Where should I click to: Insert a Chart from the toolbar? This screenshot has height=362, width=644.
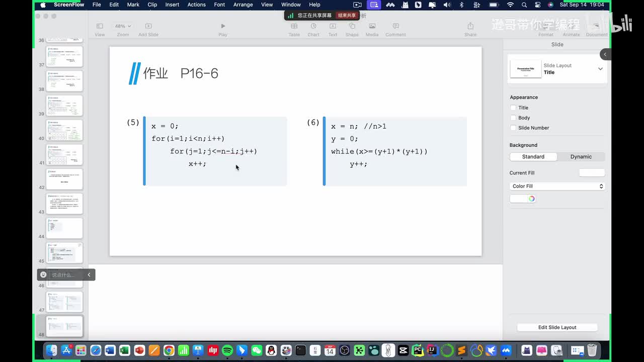pyautogui.click(x=313, y=29)
